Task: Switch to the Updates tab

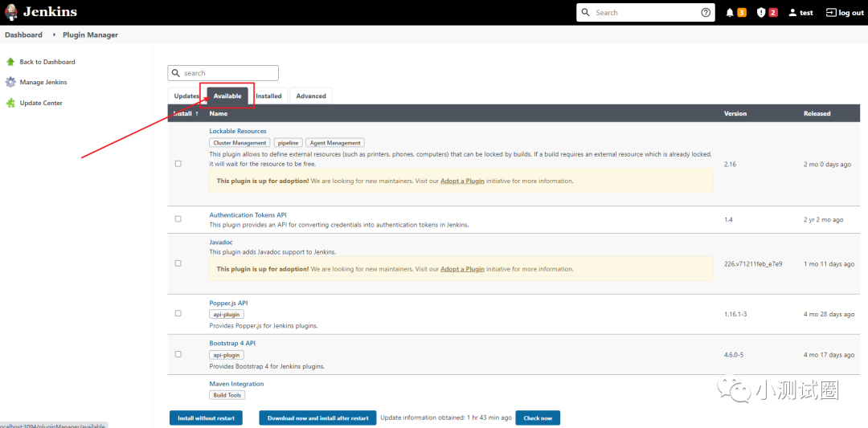Action: (186, 96)
